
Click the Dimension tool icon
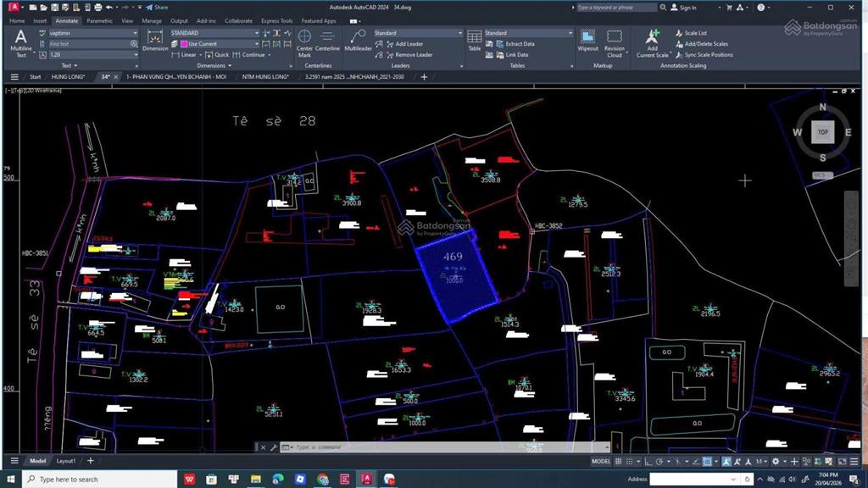(x=155, y=41)
